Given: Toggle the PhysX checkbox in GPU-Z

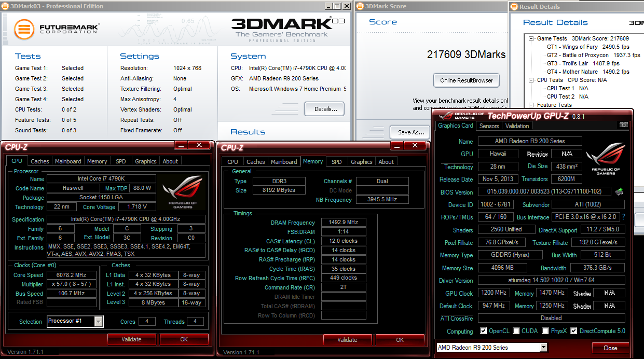Looking at the screenshot, I should pyautogui.click(x=545, y=331).
